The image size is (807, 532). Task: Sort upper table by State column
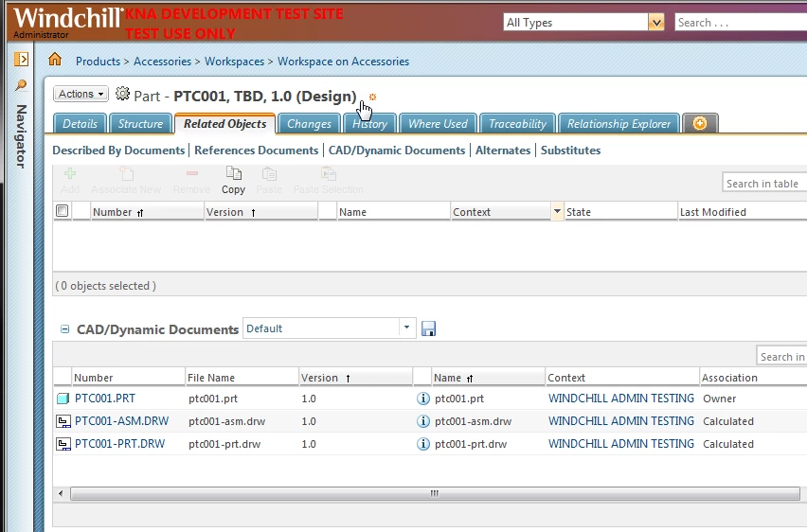[x=579, y=212]
